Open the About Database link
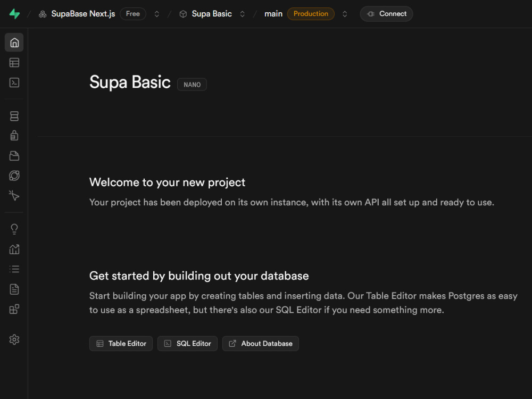Image resolution: width=532 pixels, height=399 pixels. (x=261, y=343)
